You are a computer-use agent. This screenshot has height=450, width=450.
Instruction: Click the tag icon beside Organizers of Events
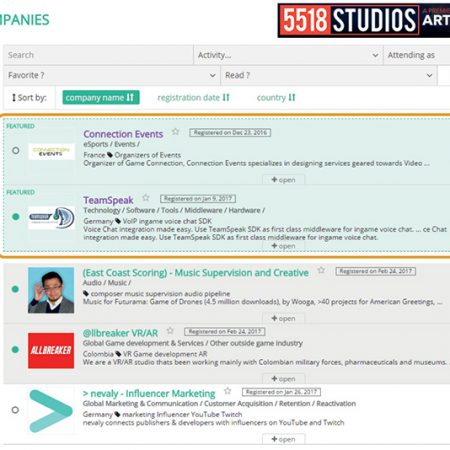(110, 155)
